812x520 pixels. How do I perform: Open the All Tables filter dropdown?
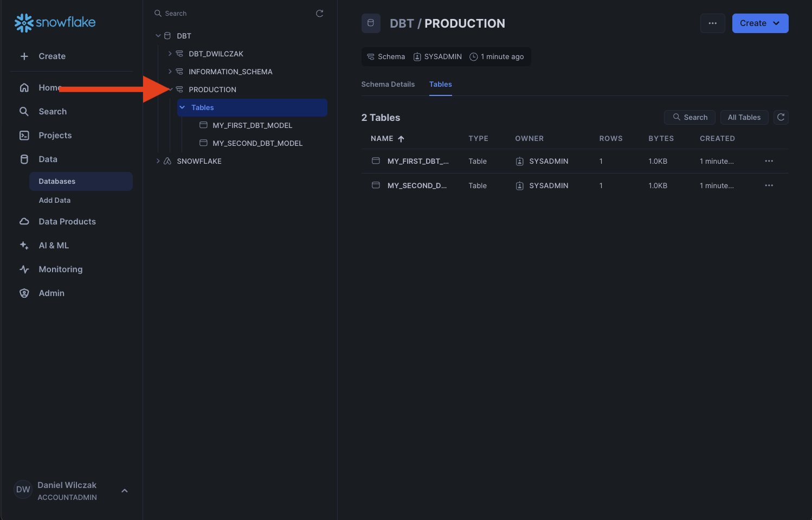(x=744, y=117)
